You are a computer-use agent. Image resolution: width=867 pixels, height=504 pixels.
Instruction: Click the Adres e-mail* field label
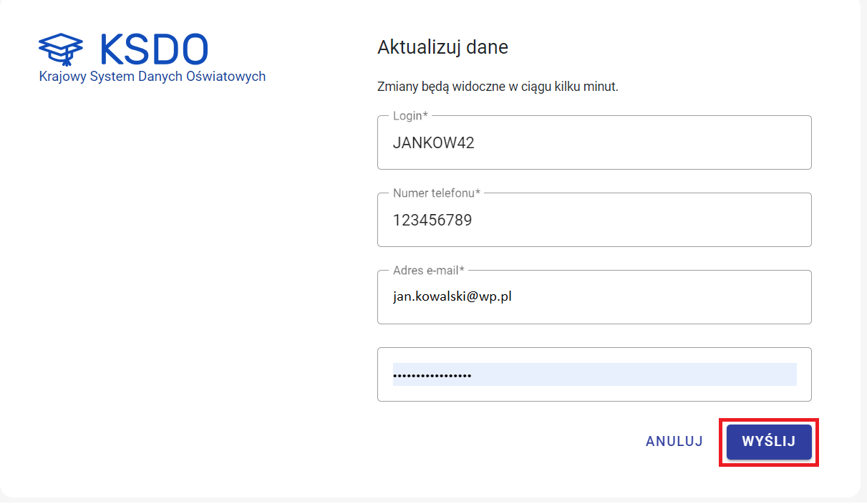428,270
